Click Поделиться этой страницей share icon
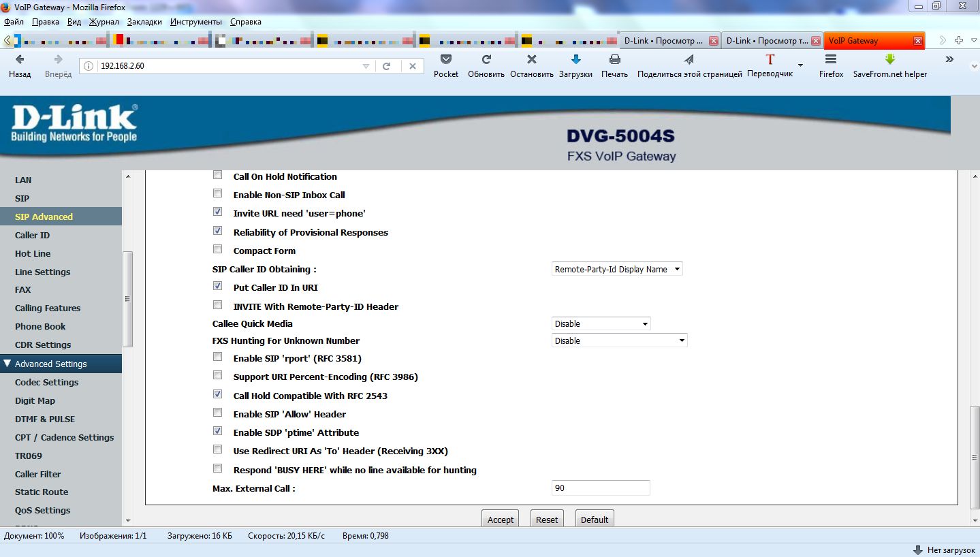This screenshot has height=557, width=980. pyautogui.click(x=689, y=59)
